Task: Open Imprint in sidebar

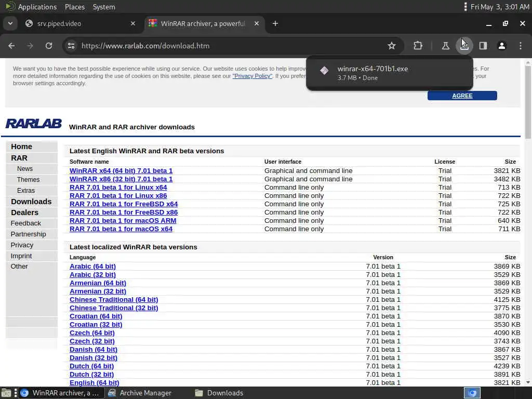Action: pyautogui.click(x=21, y=256)
